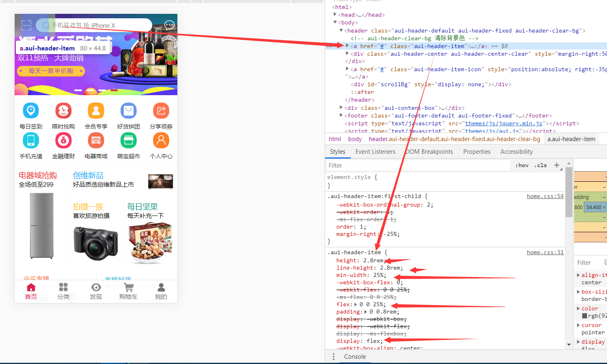Viewport: 607px width, 364px height.
Task: Tap the 金融理财 icon
Action: click(63, 141)
